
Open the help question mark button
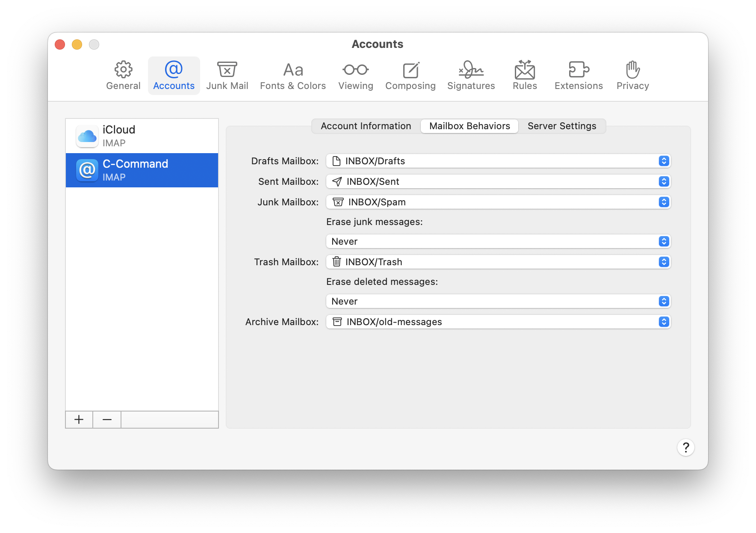(686, 447)
